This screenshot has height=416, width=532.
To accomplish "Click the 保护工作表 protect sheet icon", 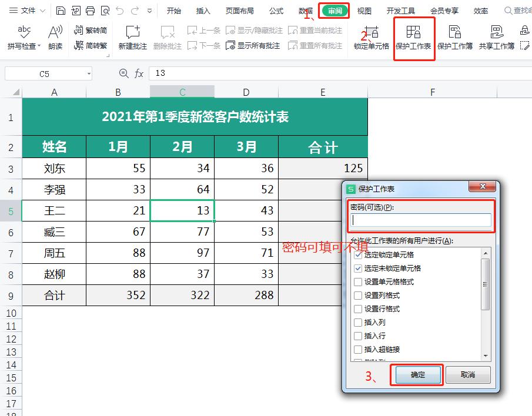I will coord(413,32).
